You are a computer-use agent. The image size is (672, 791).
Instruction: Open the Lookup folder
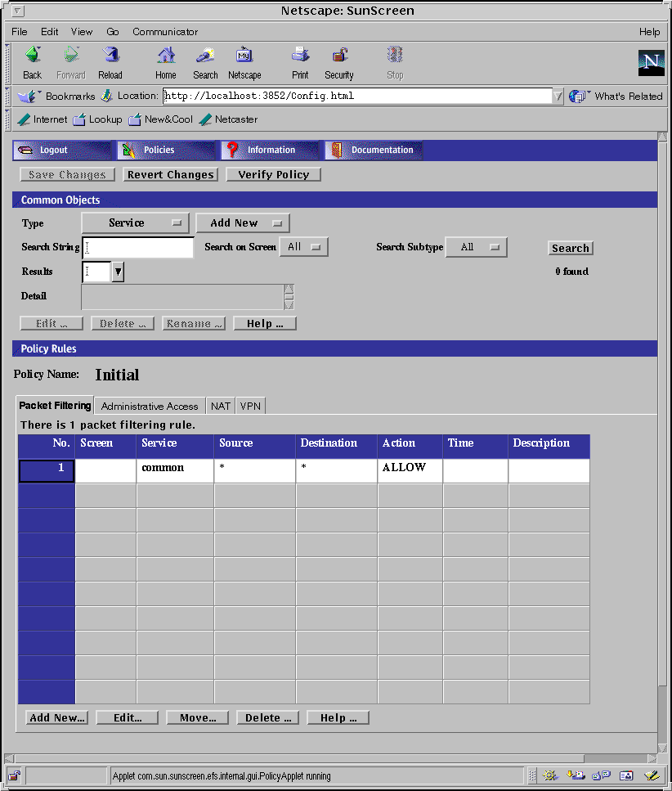[x=98, y=119]
